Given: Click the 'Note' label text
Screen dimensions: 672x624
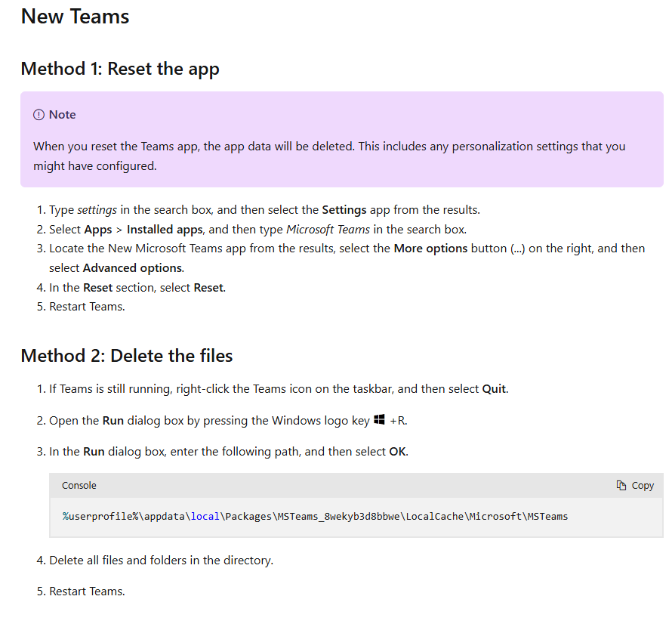Looking at the screenshot, I should [62, 115].
